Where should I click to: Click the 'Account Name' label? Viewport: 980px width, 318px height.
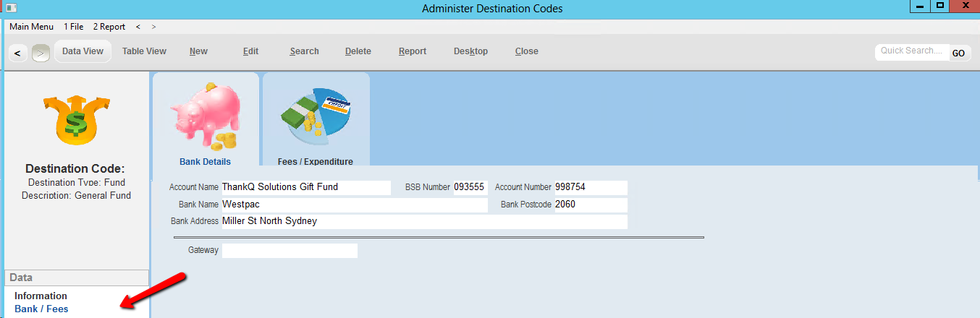[x=193, y=187]
